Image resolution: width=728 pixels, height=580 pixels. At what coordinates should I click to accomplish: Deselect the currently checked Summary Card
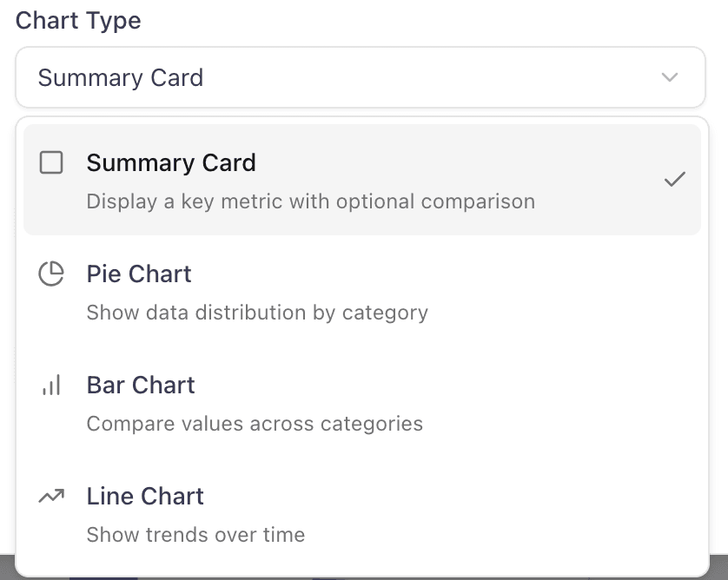point(347,180)
